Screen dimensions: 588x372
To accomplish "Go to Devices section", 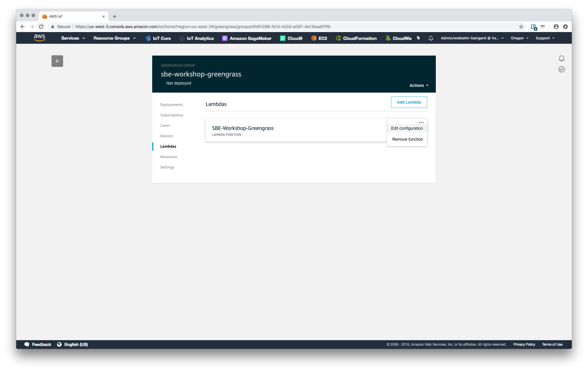I will click(x=167, y=136).
